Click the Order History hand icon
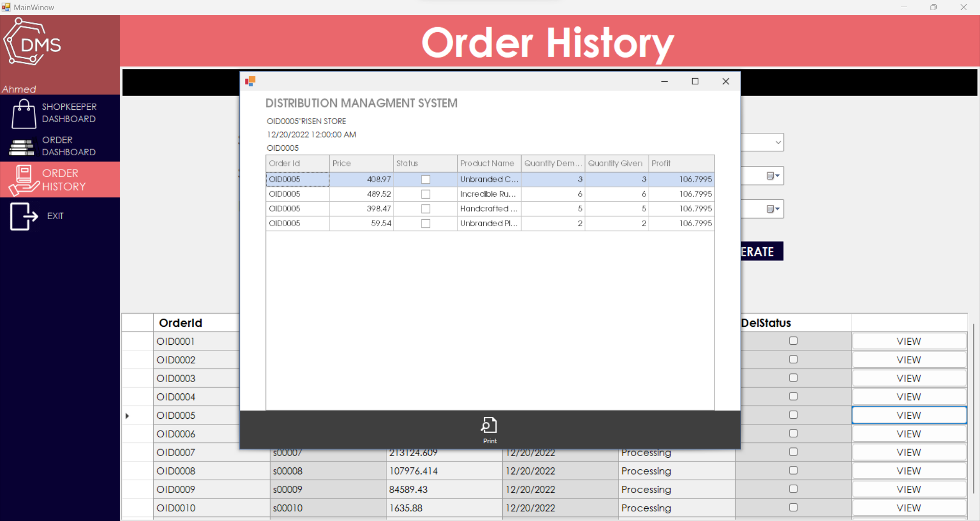Screen dimensions: 980x521 (x=23, y=180)
